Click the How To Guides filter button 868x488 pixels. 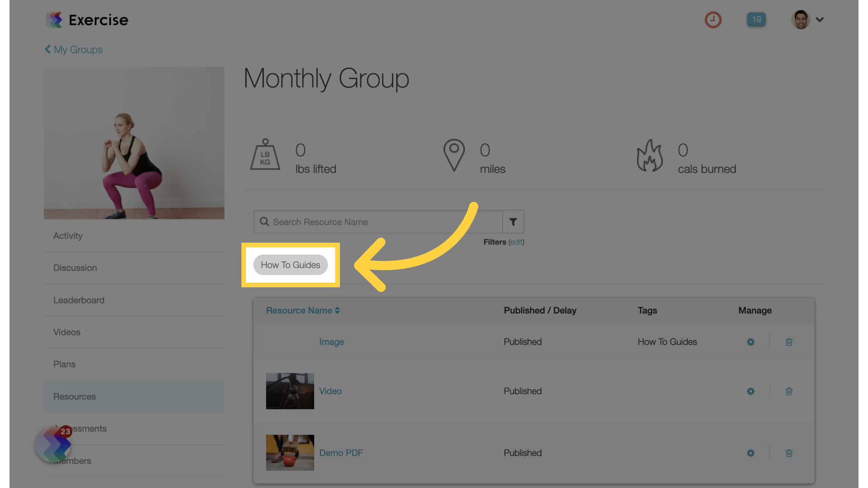point(290,264)
